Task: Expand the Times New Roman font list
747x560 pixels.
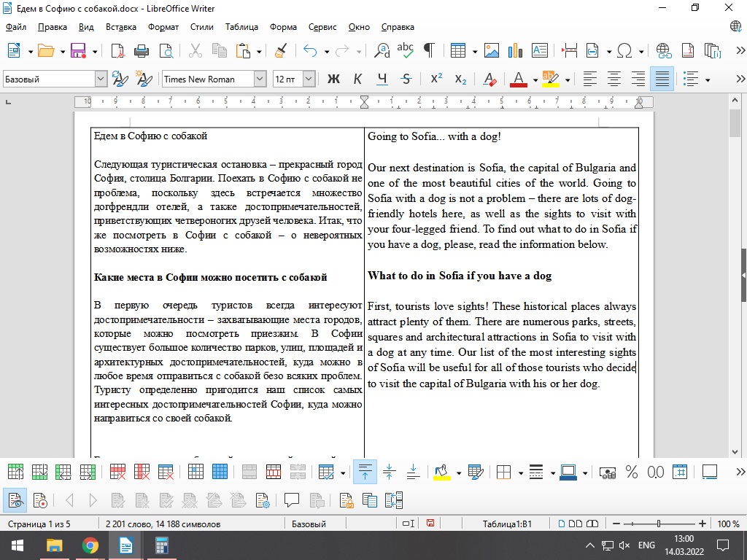Action: pyautogui.click(x=260, y=79)
